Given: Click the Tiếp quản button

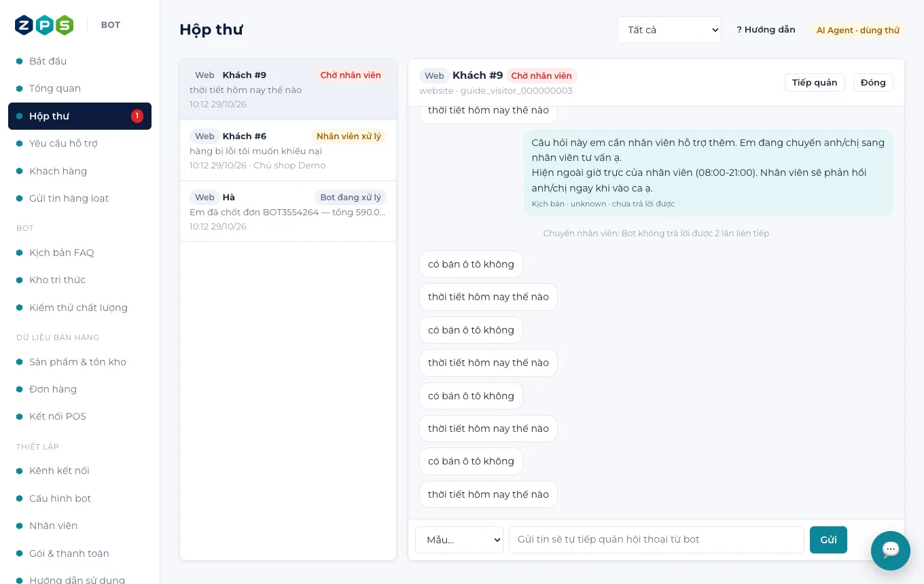Looking at the screenshot, I should coord(815,82).
